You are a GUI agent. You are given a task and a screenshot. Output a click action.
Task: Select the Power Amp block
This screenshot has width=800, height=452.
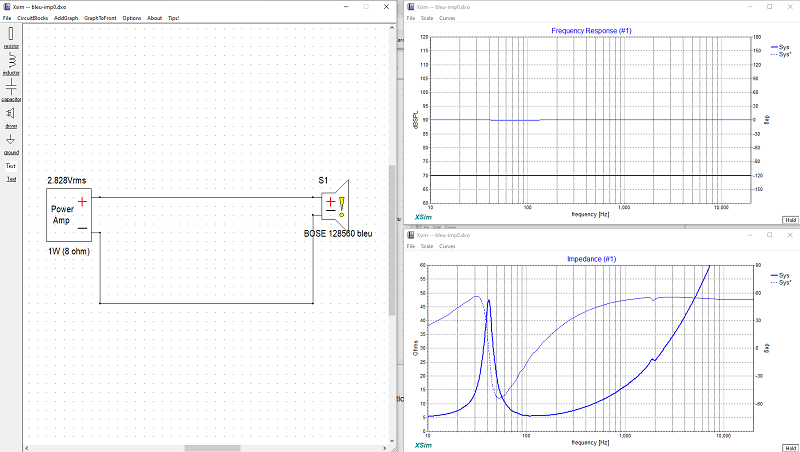point(69,215)
